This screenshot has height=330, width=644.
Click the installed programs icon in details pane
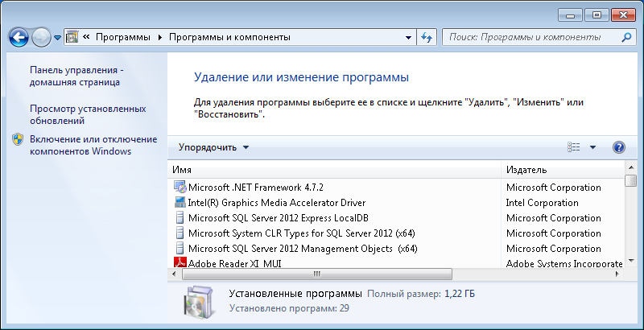tap(198, 303)
